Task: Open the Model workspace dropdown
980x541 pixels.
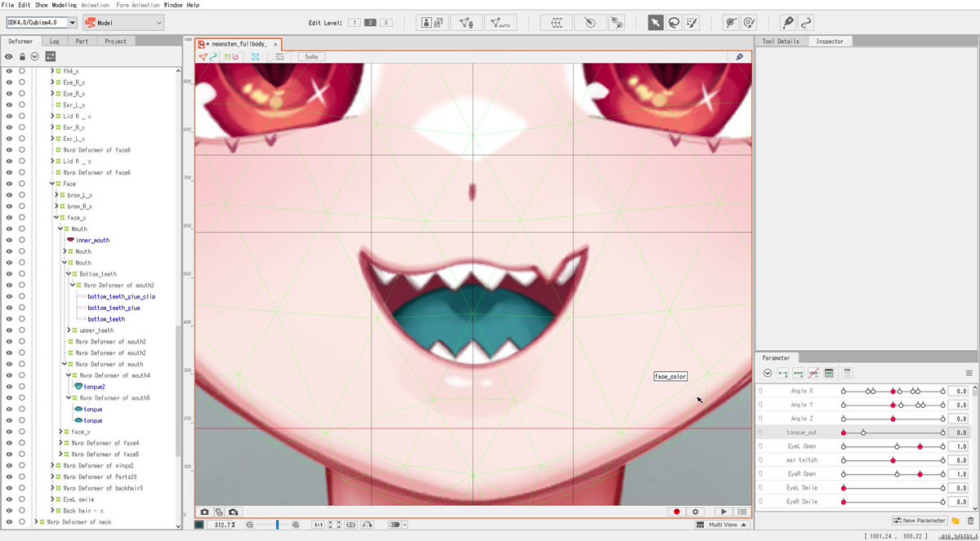Action: click(123, 23)
